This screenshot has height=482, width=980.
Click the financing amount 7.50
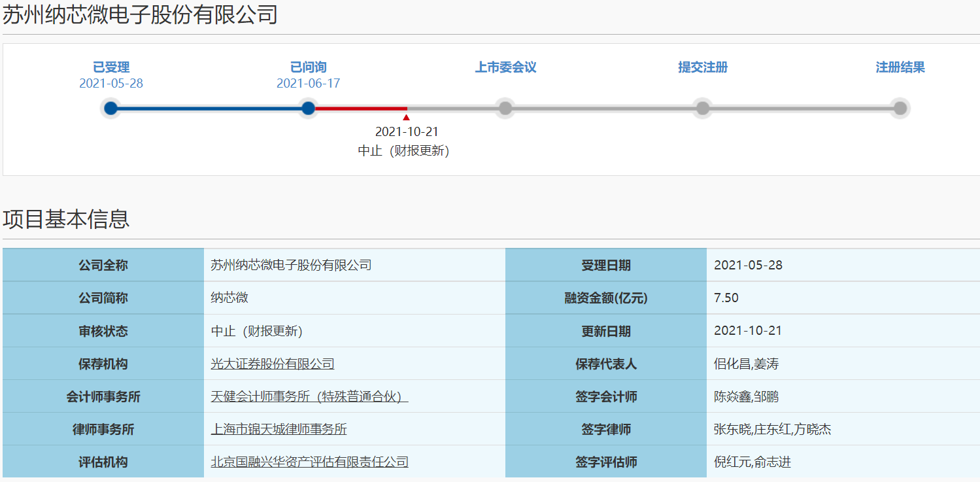(726, 298)
